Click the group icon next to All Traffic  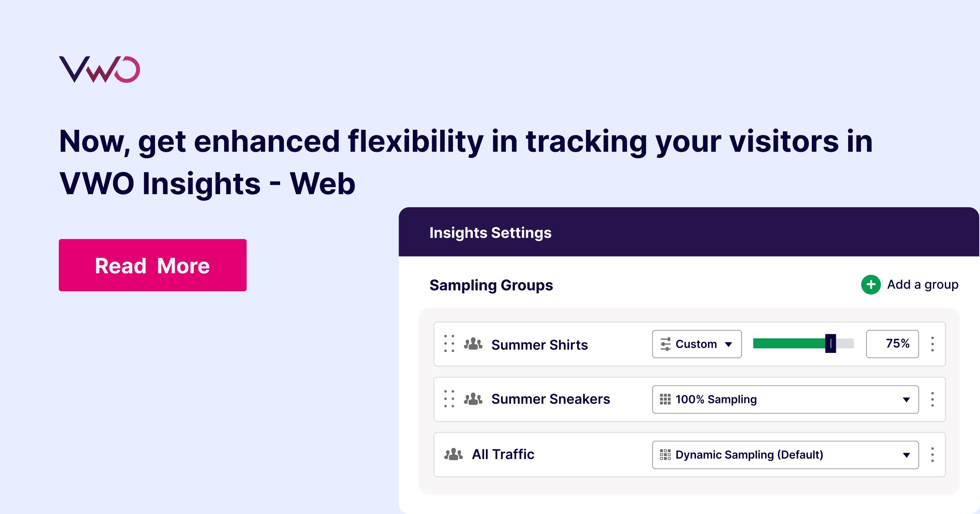pyautogui.click(x=453, y=454)
